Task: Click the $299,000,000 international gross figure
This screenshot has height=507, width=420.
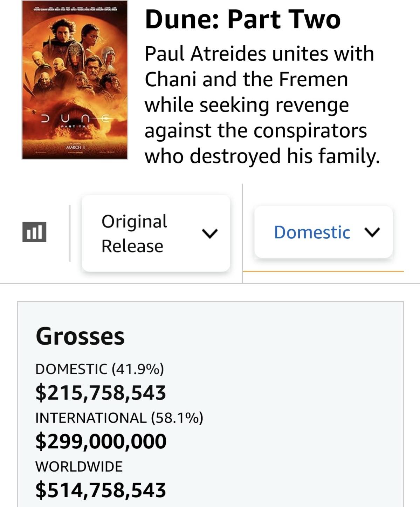Action: click(x=101, y=441)
